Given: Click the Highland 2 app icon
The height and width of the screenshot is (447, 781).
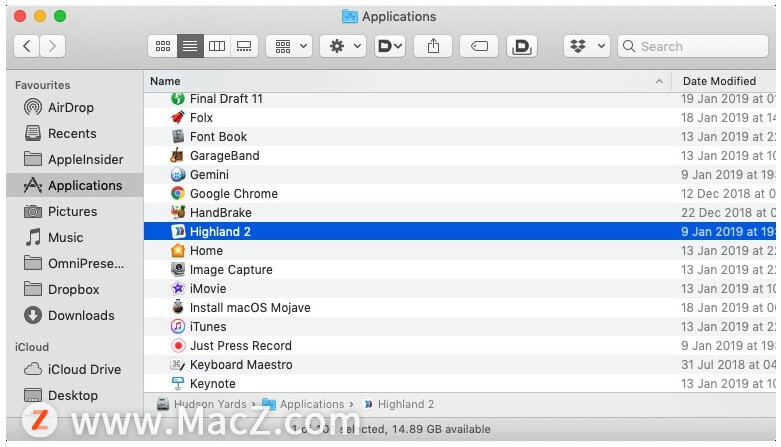Looking at the screenshot, I should click(x=178, y=231).
